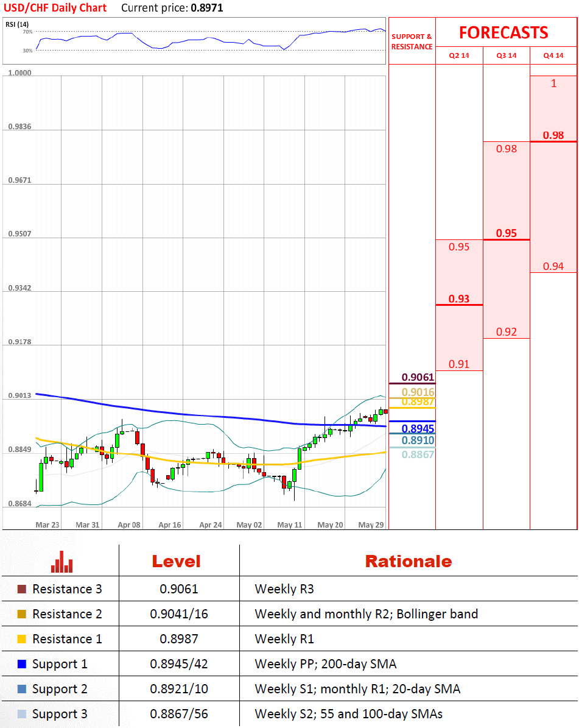Screen dimensions: 579x728
Task: Click the Q2 14 lower forecast 0.91
Action: [x=459, y=364]
